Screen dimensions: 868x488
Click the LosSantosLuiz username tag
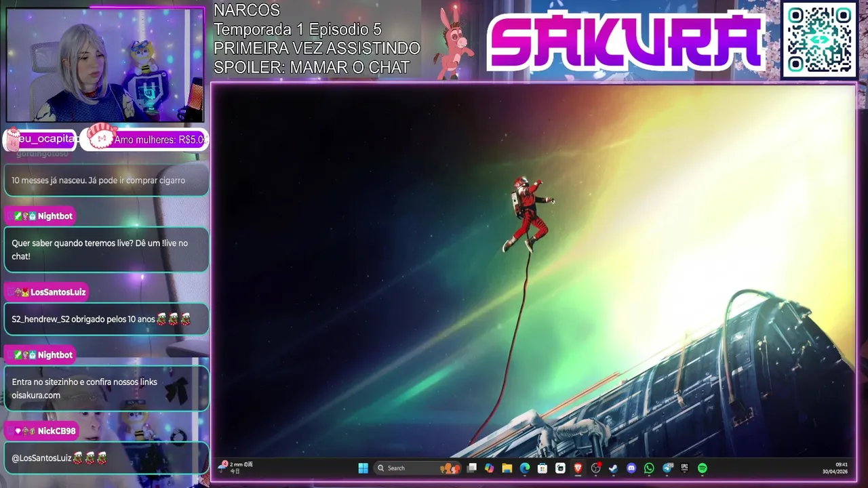click(x=46, y=292)
